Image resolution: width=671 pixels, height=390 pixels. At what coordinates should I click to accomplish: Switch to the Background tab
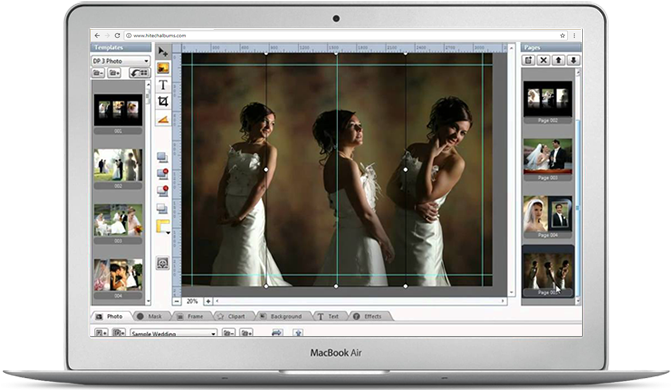(x=282, y=316)
